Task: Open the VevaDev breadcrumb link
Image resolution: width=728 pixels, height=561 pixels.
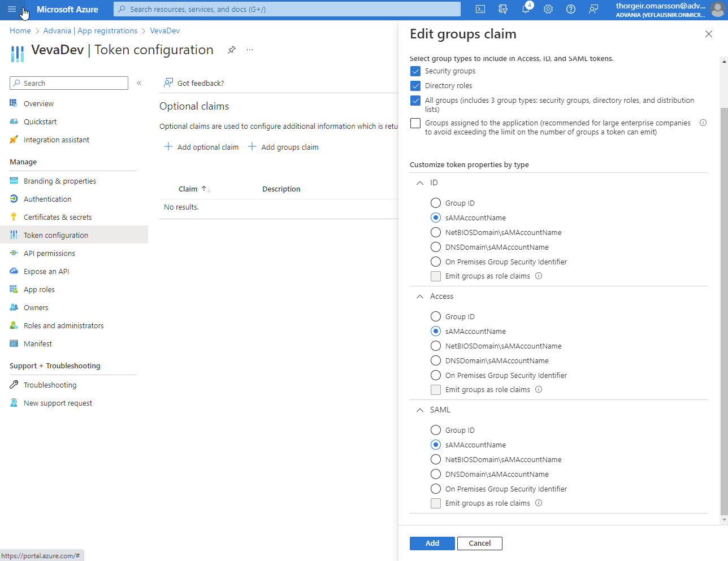Action: [x=165, y=31]
